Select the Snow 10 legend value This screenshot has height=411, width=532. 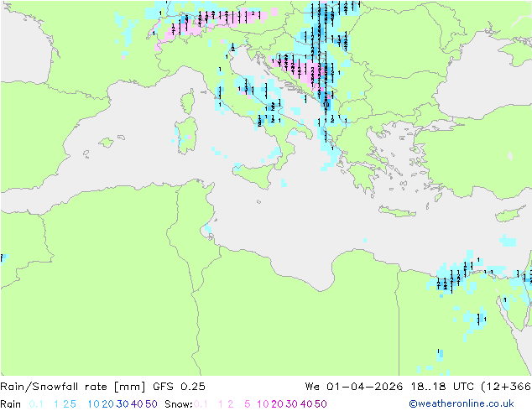263,404
